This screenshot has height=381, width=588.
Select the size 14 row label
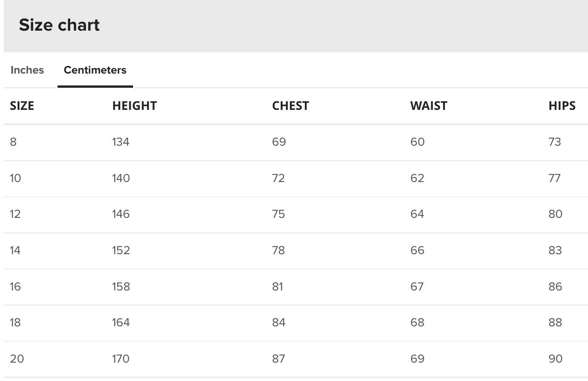[x=16, y=250]
